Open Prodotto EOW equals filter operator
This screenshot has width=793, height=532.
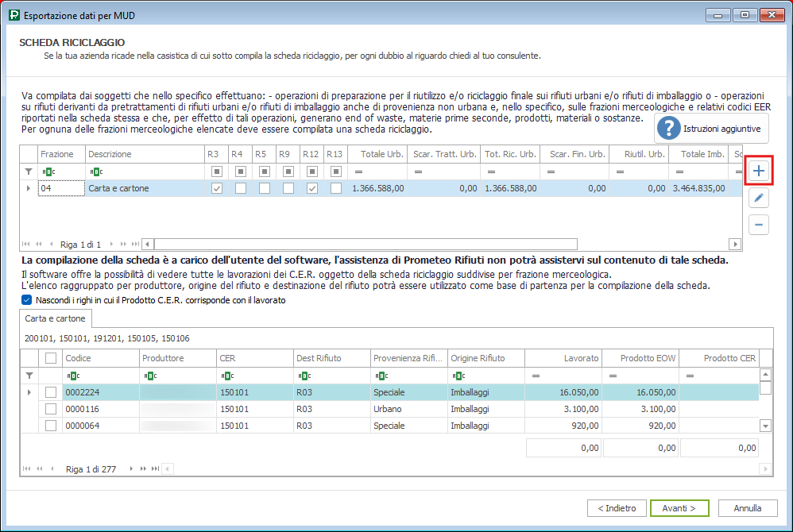(x=613, y=376)
